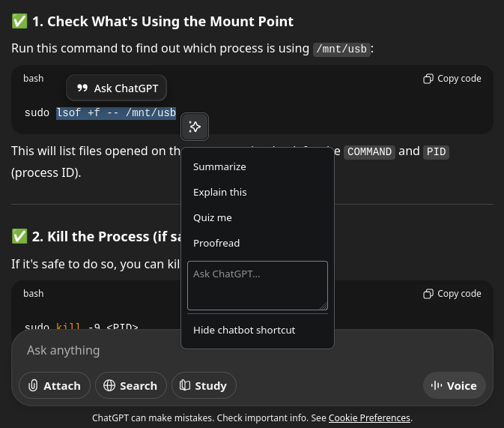
Task: Hide chatbot shortcut via menu option
Action: click(244, 330)
